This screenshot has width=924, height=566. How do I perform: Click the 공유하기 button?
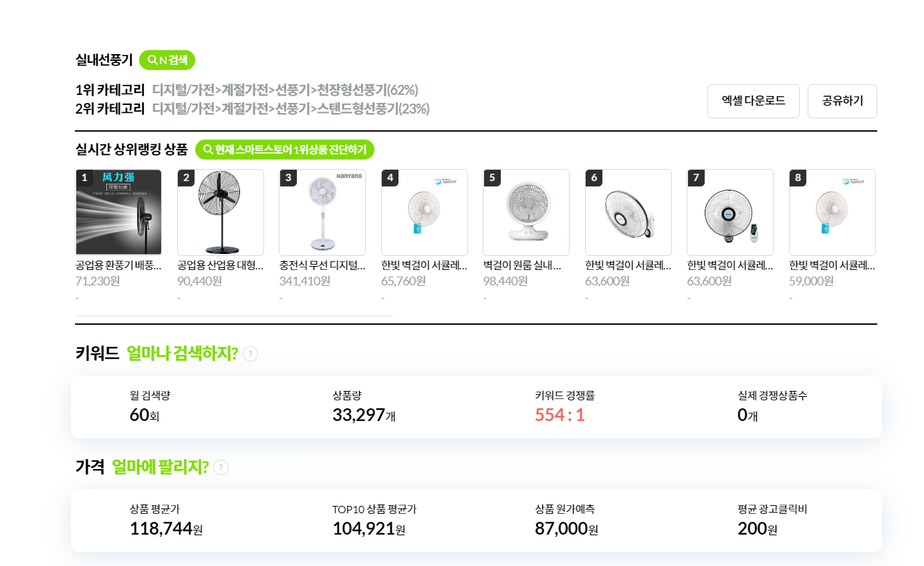pyautogui.click(x=842, y=102)
